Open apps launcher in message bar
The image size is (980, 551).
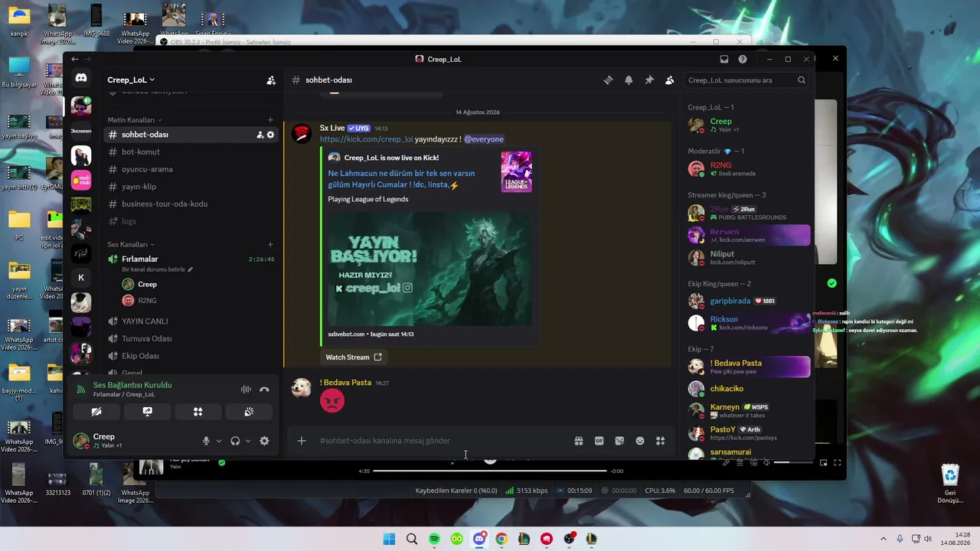661,441
